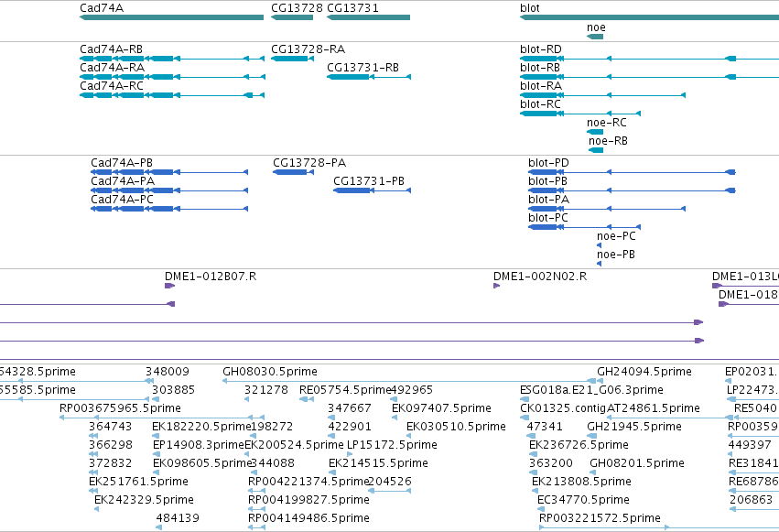Click the EK214515.5prime EST label

click(x=378, y=464)
